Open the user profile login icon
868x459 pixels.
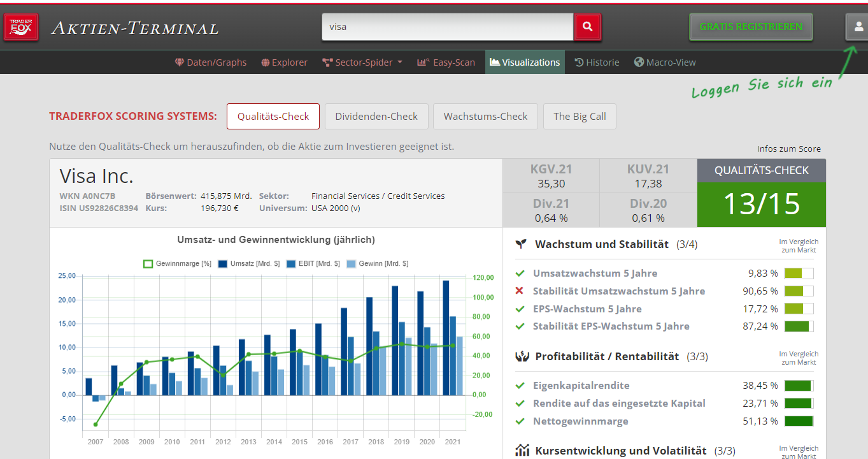click(x=858, y=27)
